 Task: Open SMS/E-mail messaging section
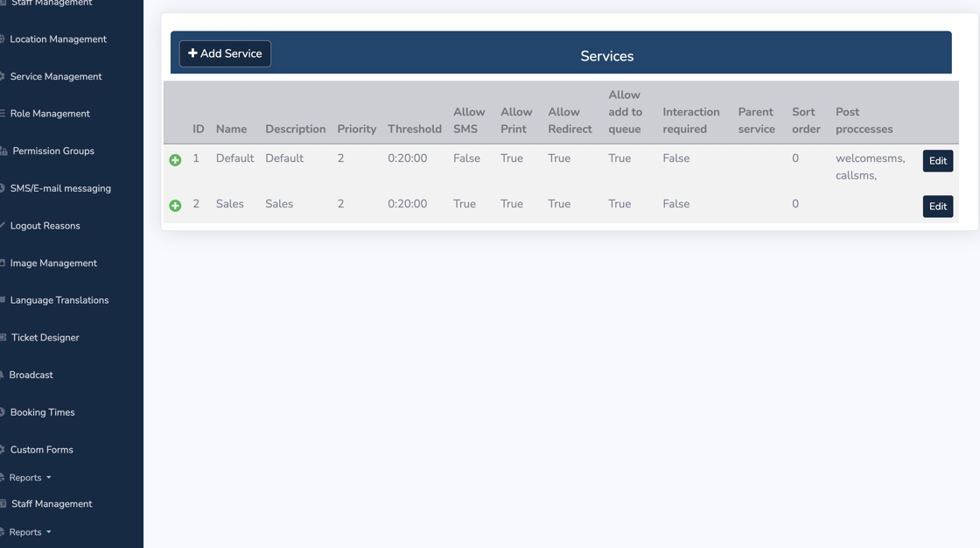click(x=60, y=188)
